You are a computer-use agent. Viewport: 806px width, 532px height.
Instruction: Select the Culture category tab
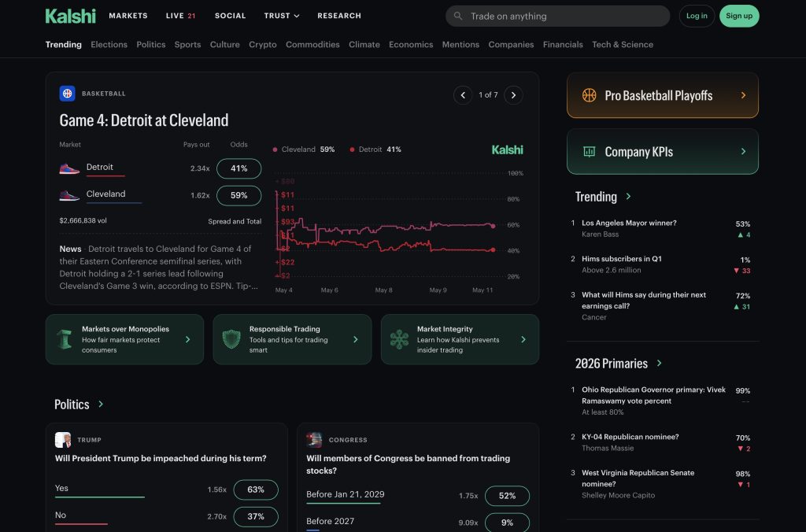coord(224,45)
